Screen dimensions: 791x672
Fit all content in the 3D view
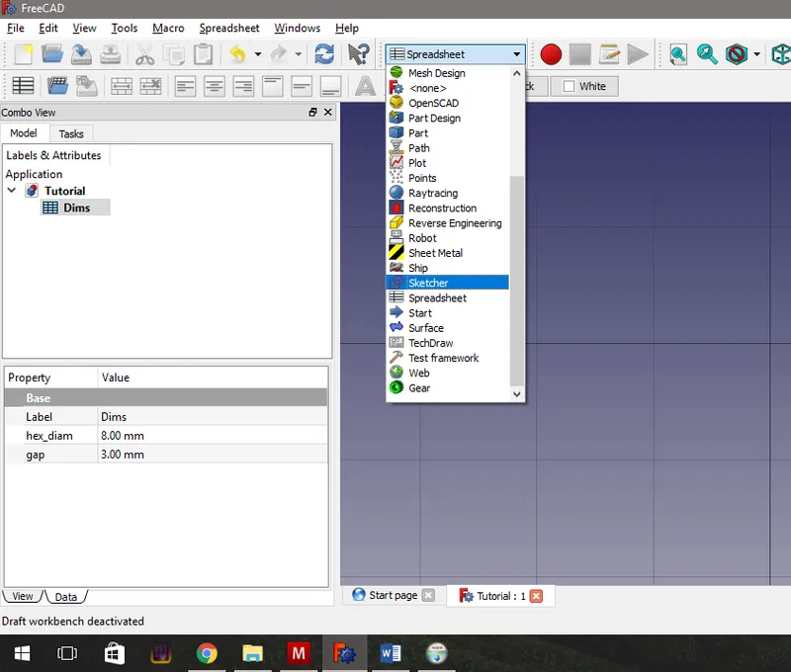coord(677,54)
